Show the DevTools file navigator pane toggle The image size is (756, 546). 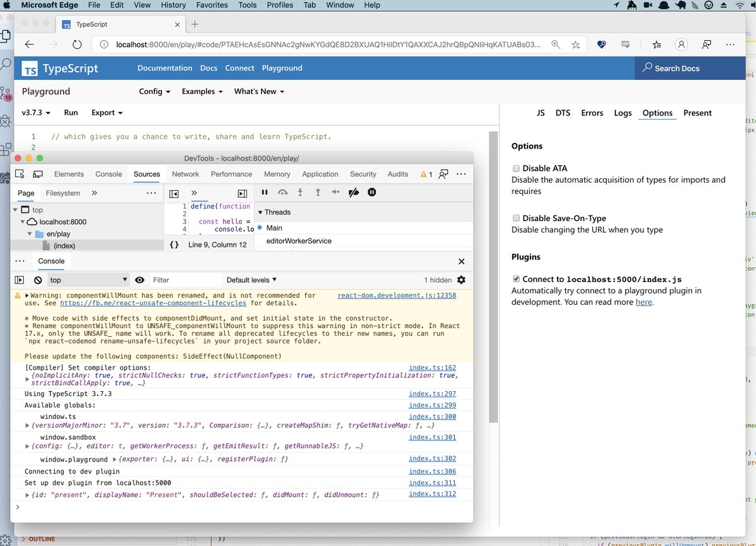coord(175,193)
